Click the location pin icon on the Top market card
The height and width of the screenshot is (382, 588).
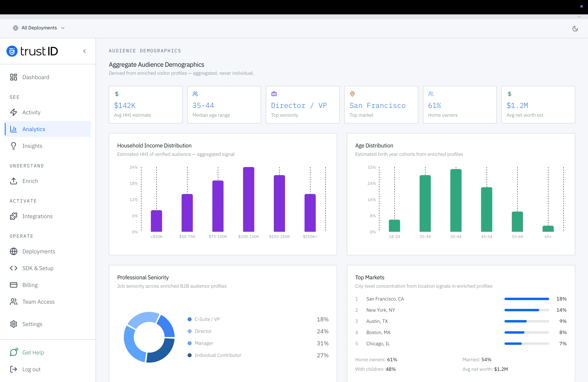click(352, 94)
